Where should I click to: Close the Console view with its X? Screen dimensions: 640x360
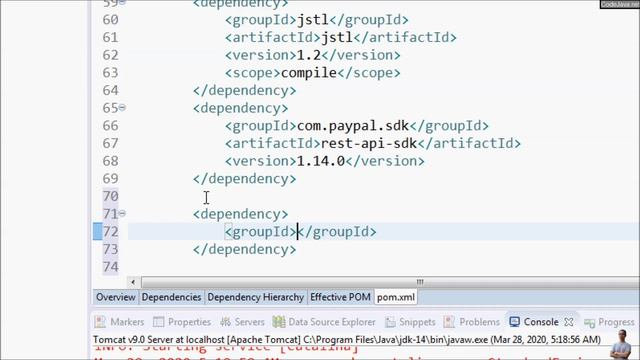coord(569,322)
